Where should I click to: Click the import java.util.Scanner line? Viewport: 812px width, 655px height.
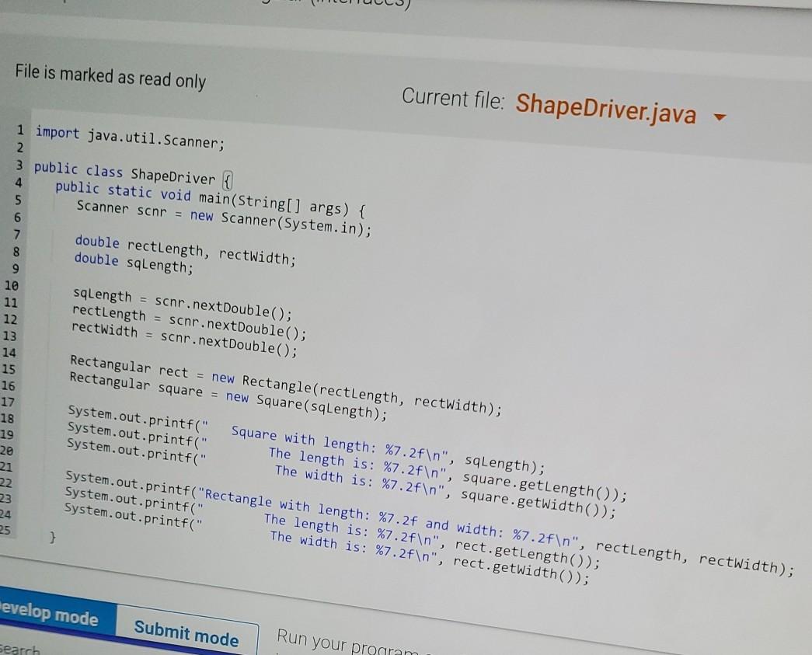[x=130, y=138]
